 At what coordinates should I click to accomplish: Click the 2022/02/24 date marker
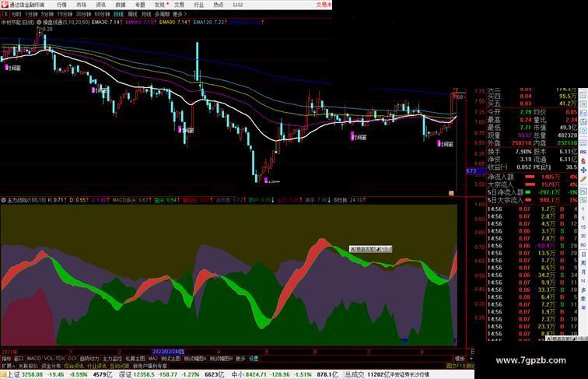click(168, 352)
